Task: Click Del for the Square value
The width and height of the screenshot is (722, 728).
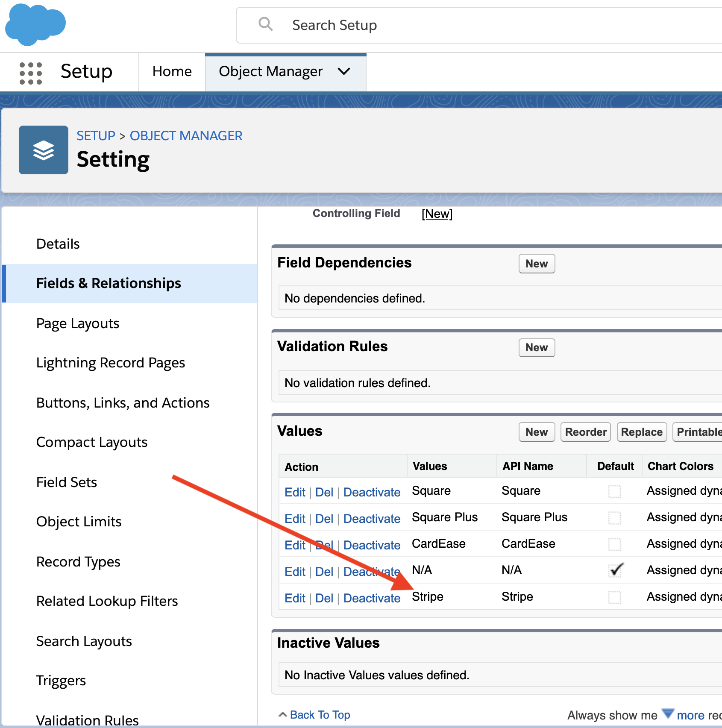Action: pyautogui.click(x=324, y=492)
